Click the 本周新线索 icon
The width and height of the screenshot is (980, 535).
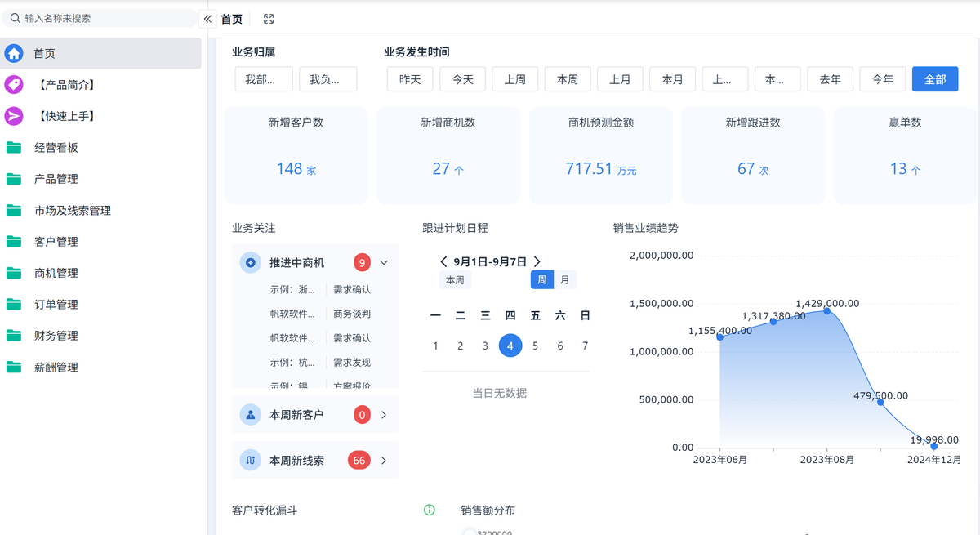pyautogui.click(x=250, y=461)
